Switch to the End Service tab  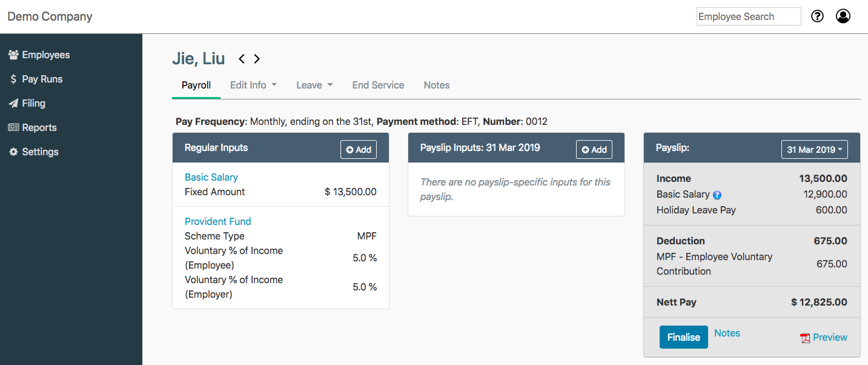[378, 85]
